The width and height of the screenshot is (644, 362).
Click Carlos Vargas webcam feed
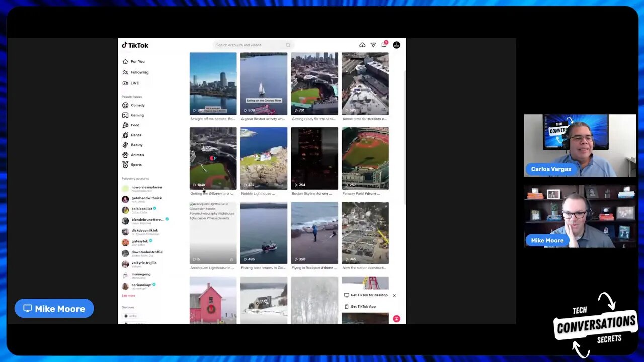[580, 145]
